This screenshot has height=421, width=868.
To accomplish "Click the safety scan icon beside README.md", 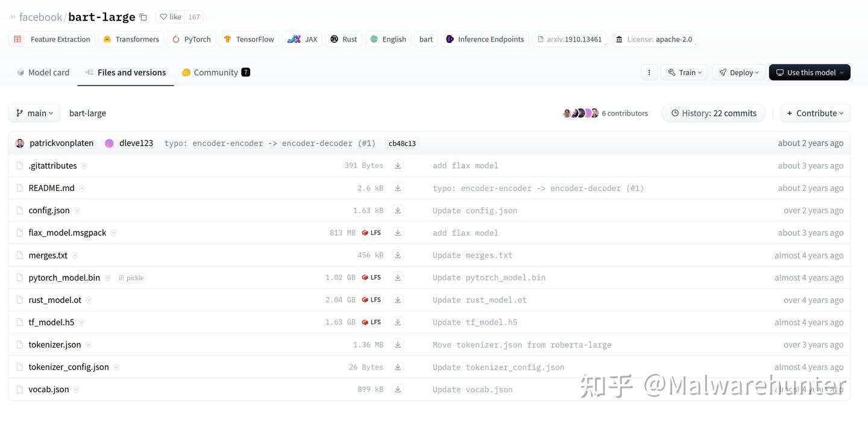I will pyautogui.click(x=82, y=188).
